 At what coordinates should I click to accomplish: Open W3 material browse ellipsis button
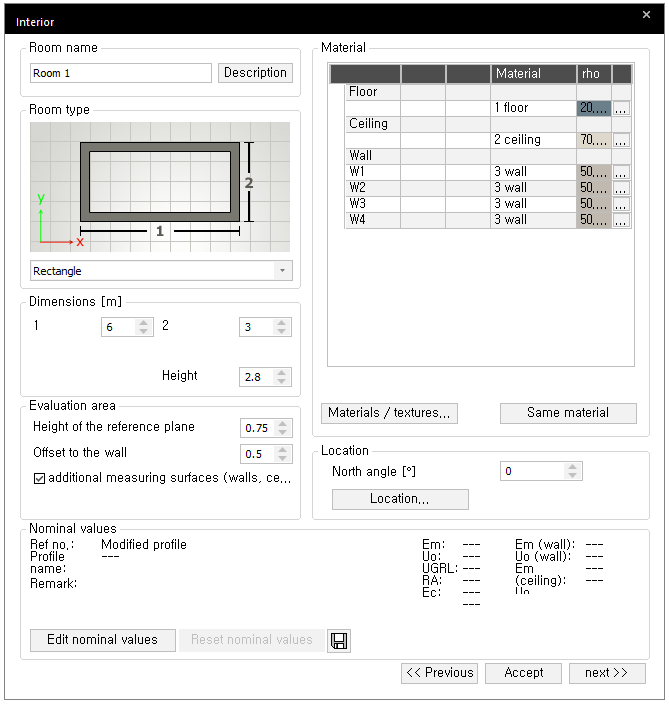[621, 204]
